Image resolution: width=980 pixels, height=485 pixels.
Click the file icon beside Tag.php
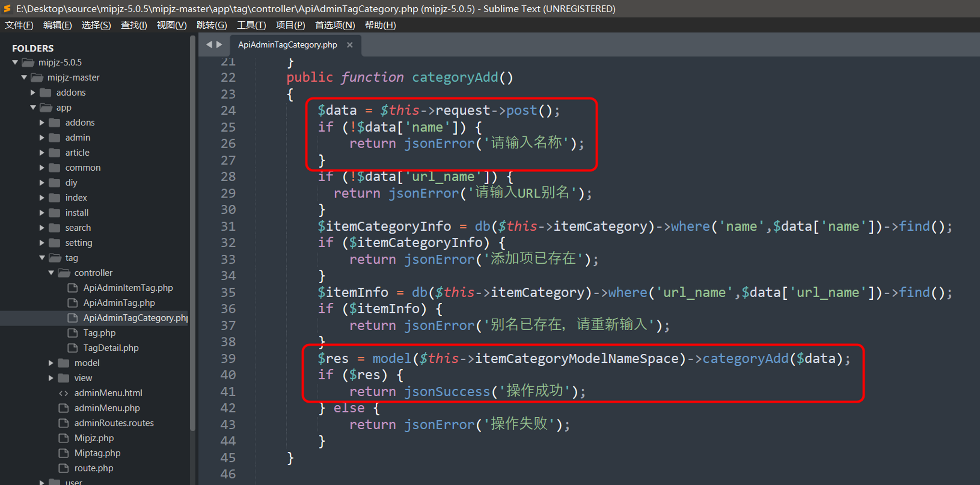pos(74,333)
